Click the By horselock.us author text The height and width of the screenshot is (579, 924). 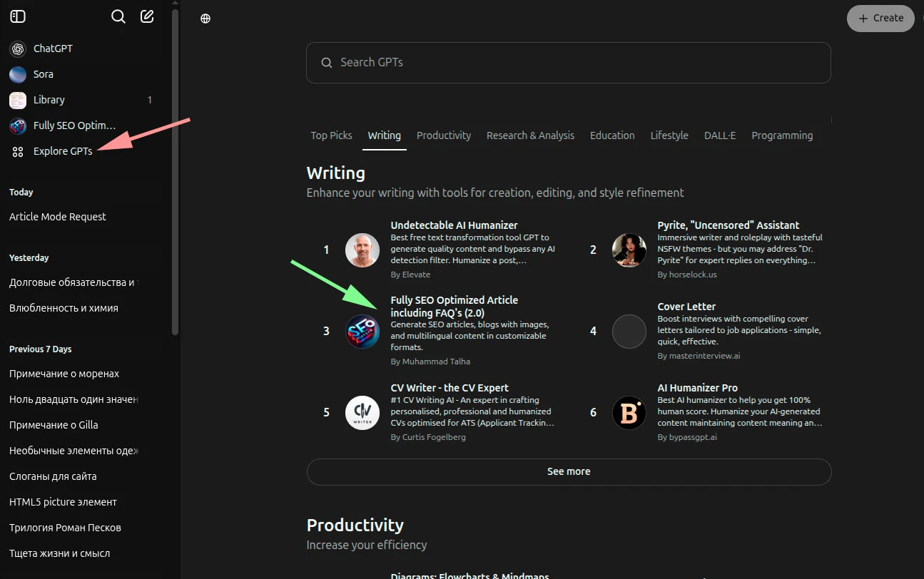point(687,275)
